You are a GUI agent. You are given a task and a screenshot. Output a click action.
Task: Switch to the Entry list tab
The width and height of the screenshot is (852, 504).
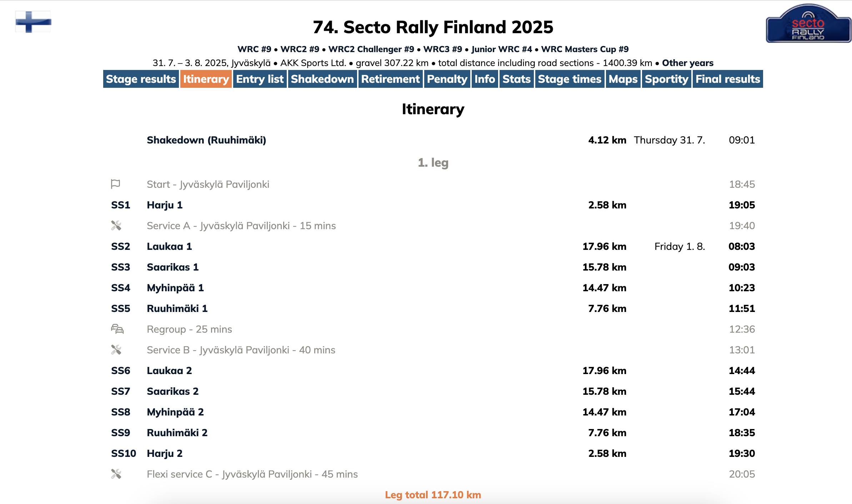coord(260,79)
